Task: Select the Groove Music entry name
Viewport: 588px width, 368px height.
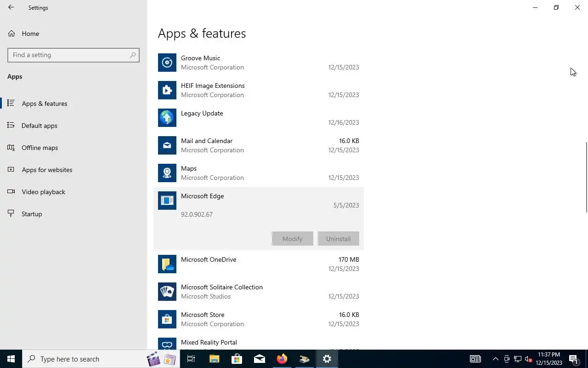Action: coord(200,58)
